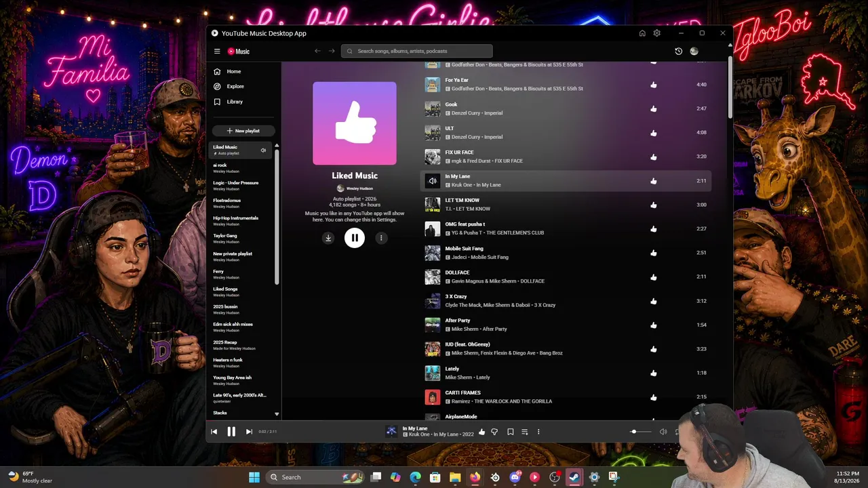868x488 pixels.
Task: Pause the current song in player bar
Action: tap(231, 432)
